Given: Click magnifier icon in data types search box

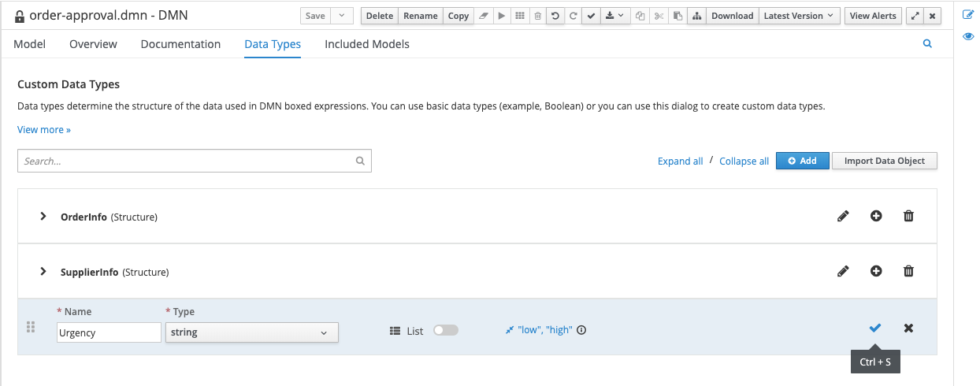Looking at the screenshot, I should click(x=360, y=161).
